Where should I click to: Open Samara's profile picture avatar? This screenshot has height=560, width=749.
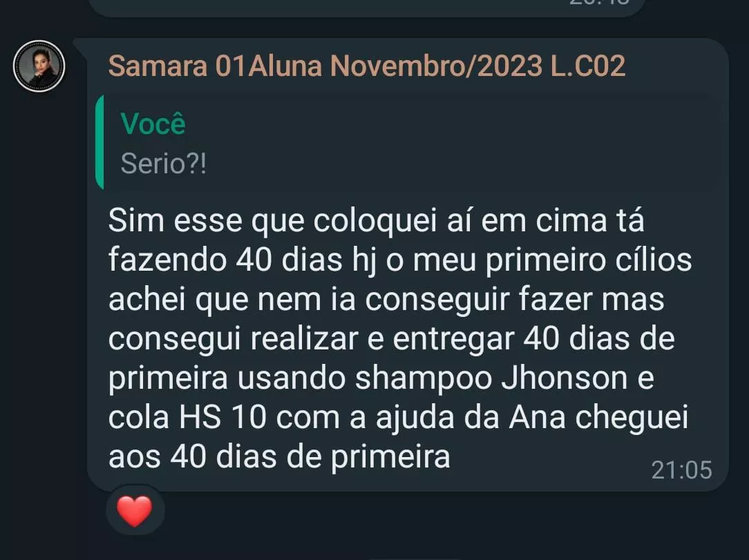tap(39, 66)
